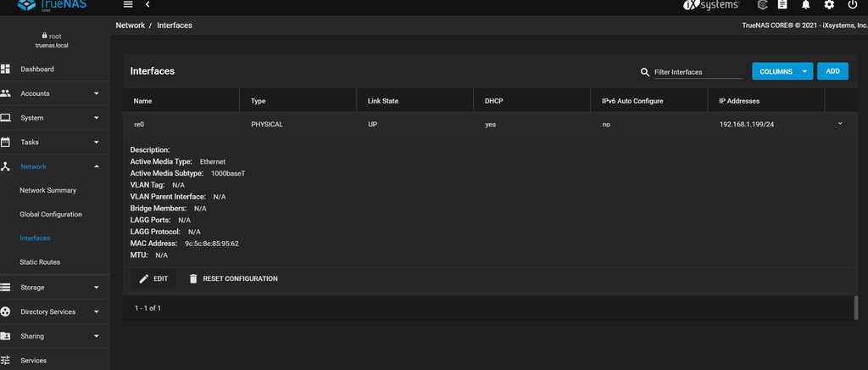Image resolution: width=868 pixels, height=370 pixels.
Task: Click the ADD interface button
Action: pyautogui.click(x=832, y=71)
